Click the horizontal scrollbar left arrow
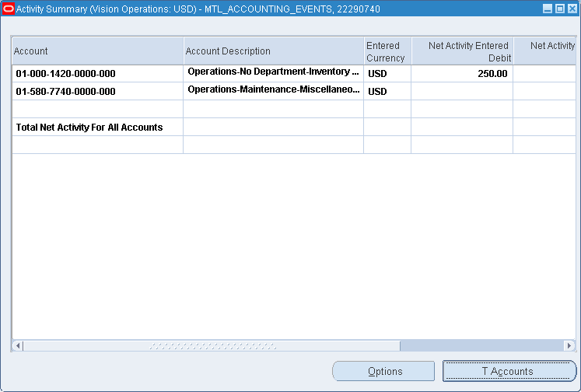The image size is (581, 392). click(x=17, y=345)
